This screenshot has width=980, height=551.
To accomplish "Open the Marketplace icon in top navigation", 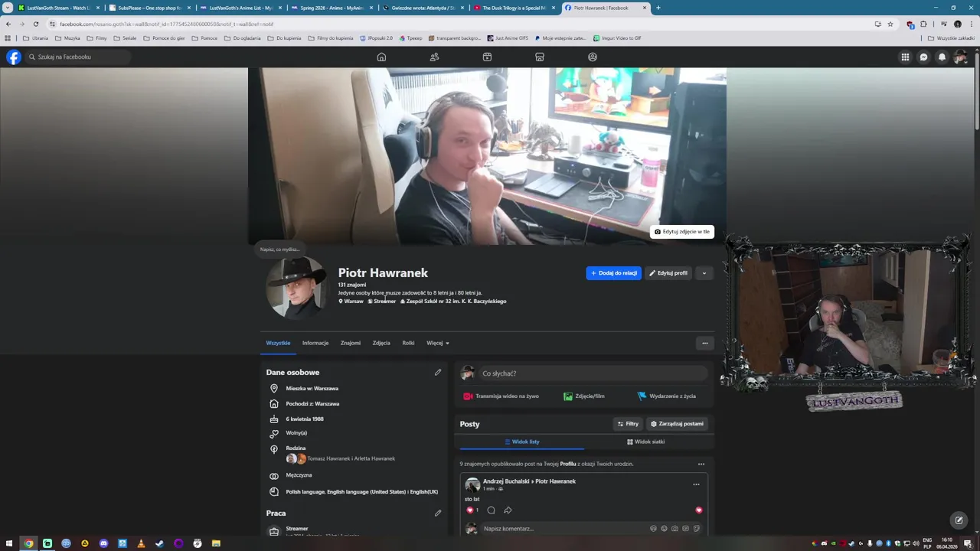I will tap(540, 57).
